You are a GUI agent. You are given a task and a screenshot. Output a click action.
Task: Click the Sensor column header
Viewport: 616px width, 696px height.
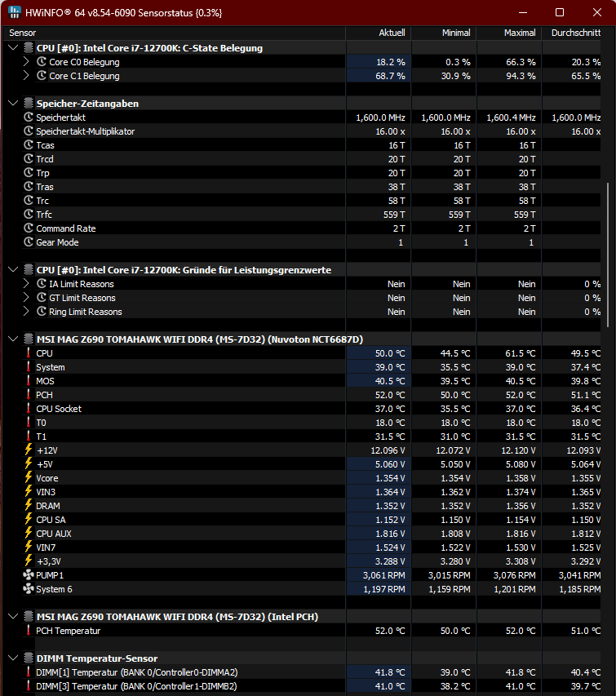[x=175, y=33]
